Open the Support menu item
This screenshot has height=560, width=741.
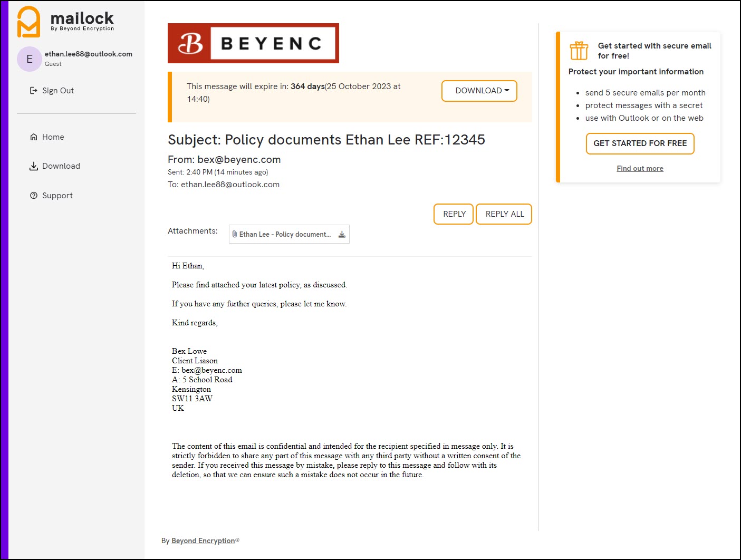[x=57, y=196]
